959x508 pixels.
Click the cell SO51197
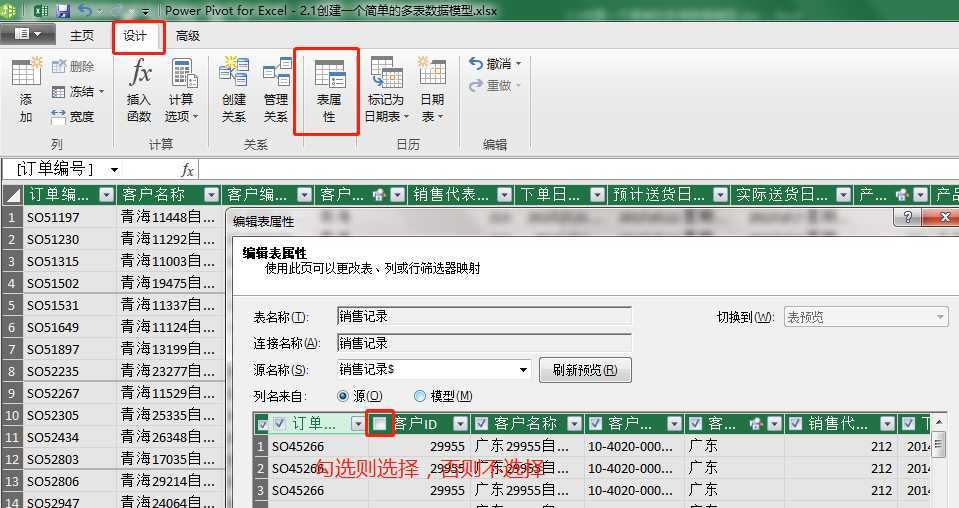tap(70, 217)
